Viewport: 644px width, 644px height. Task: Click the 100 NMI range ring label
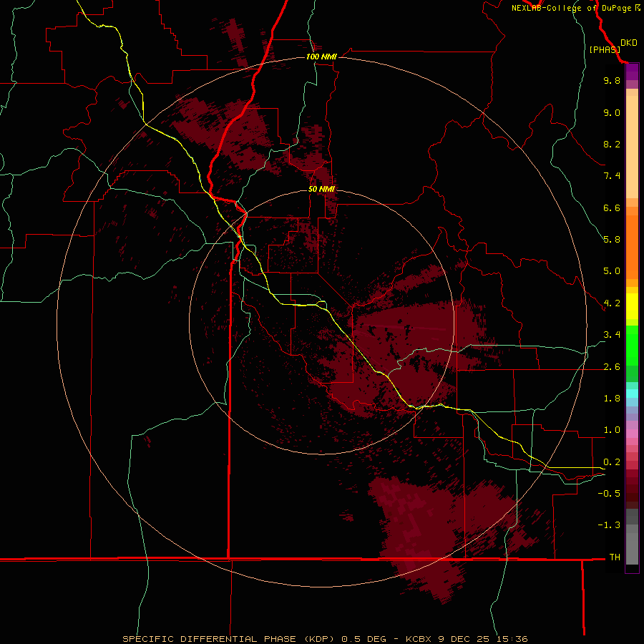321,57
